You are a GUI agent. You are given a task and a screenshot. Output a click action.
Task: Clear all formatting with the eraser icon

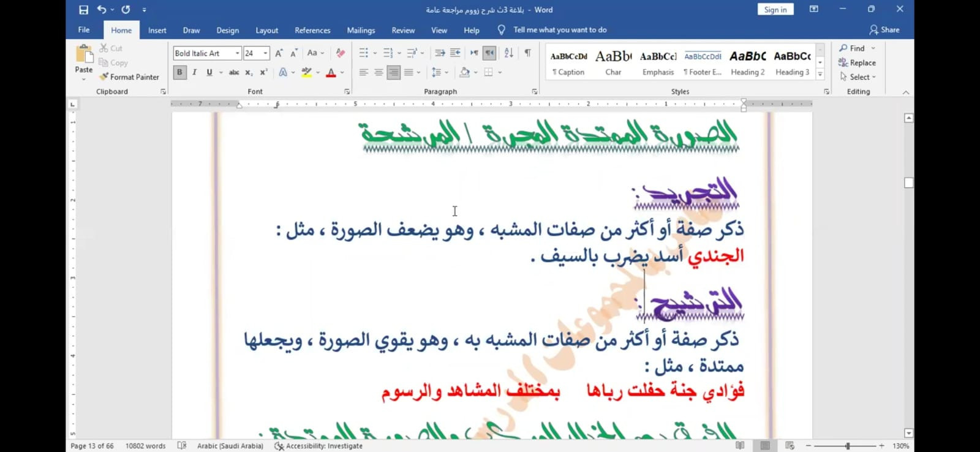[x=341, y=53]
